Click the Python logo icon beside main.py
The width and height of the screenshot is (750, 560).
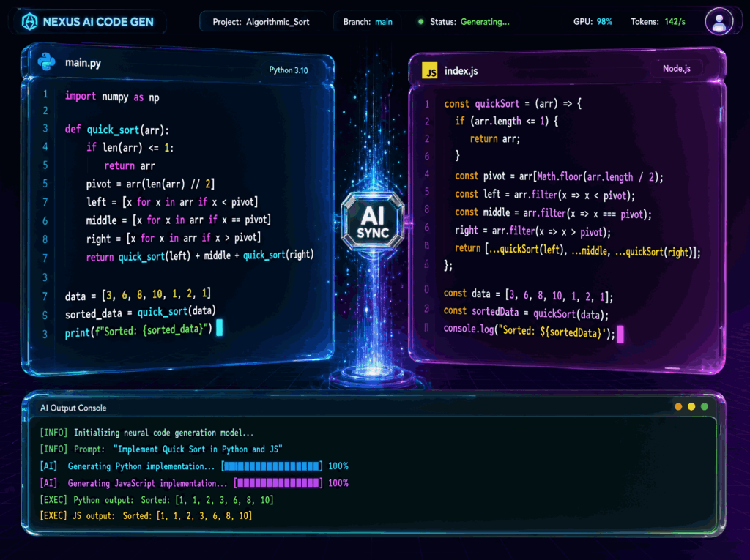(x=46, y=61)
